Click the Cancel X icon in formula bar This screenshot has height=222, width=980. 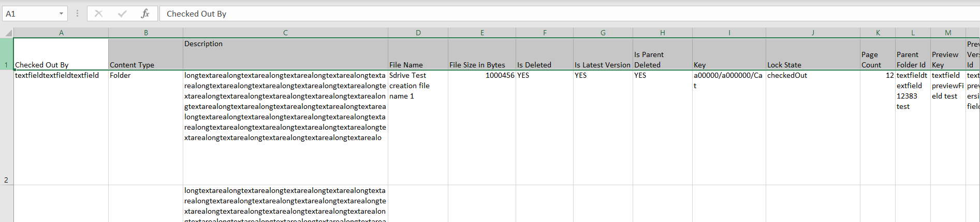coord(98,13)
